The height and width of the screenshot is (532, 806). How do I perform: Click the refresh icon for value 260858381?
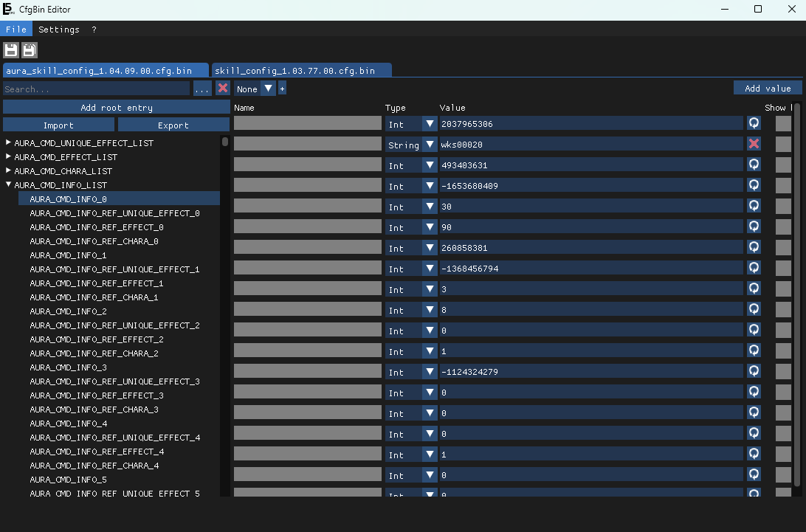(x=754, y=247)
